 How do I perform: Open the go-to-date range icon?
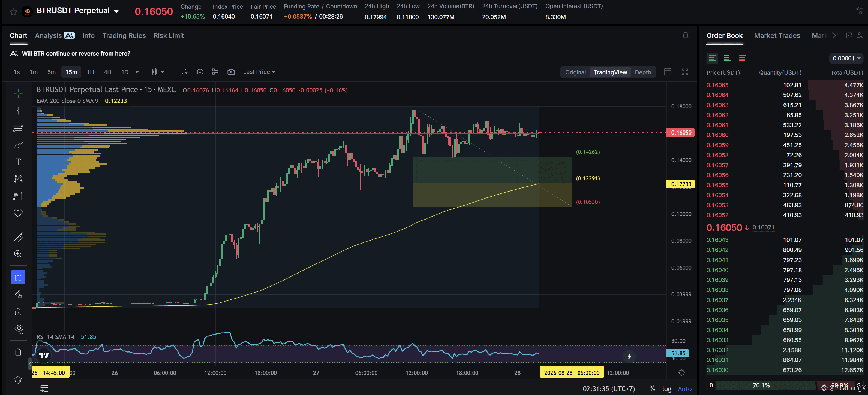point(44,389)
